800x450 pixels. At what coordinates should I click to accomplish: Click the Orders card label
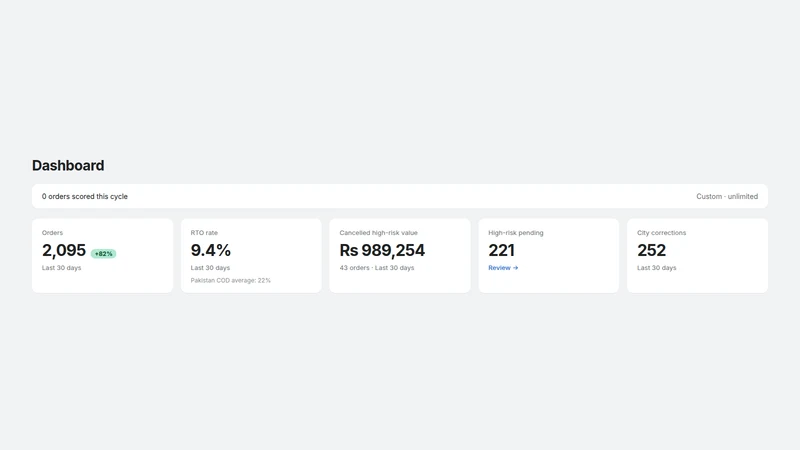click(52, 233)
